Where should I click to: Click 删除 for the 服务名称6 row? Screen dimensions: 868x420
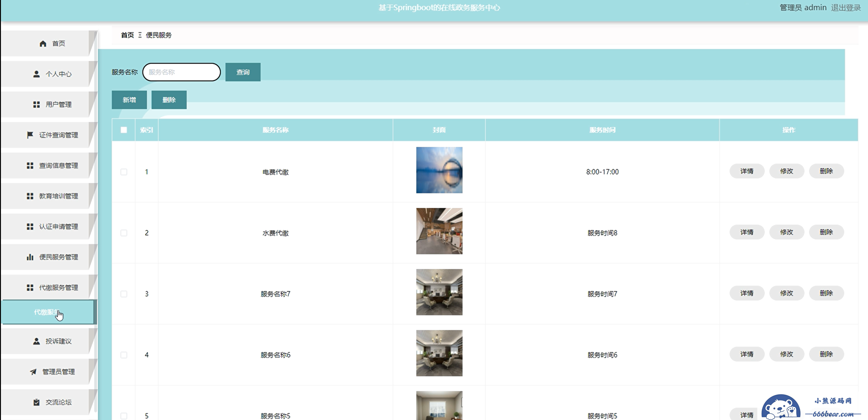click(x=826, y=354)
